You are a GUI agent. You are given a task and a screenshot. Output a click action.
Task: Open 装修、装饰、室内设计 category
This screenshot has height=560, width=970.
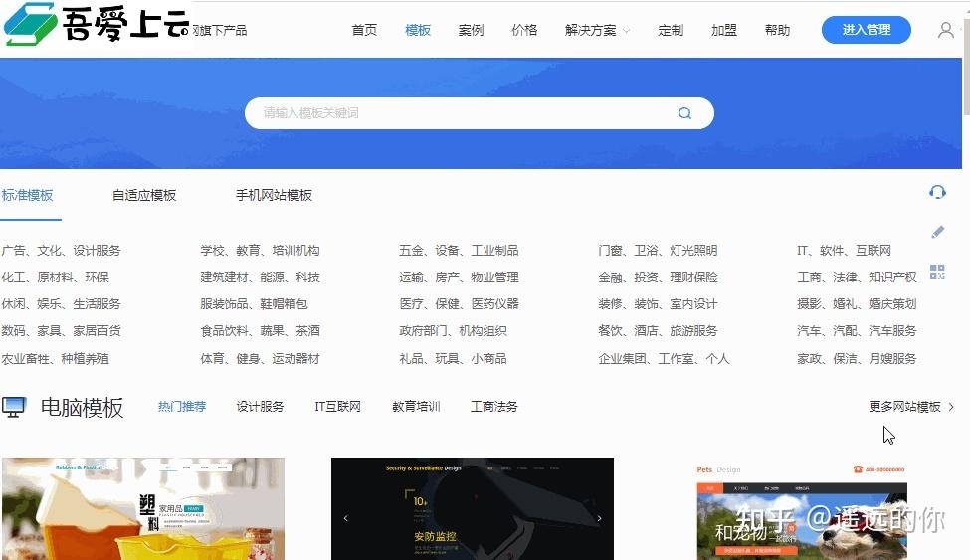pyautogui.click(x=658, y=304)
